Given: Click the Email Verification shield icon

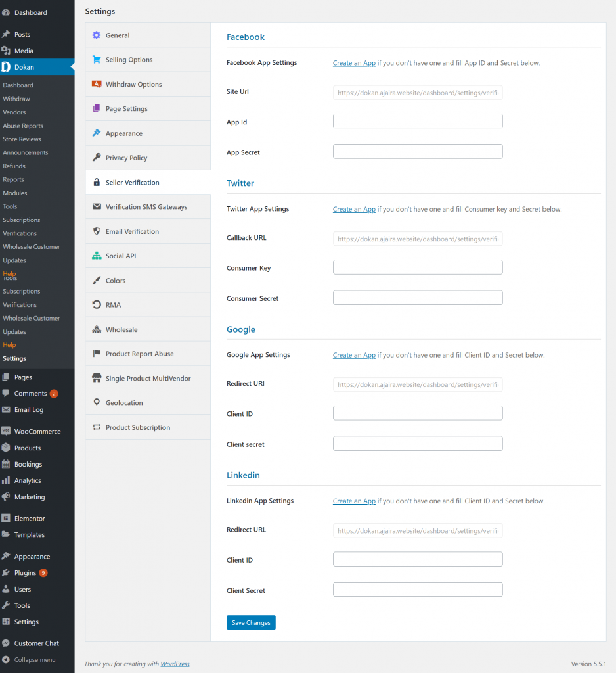Looking at the screenshot, I should click(x=97, y=231).
